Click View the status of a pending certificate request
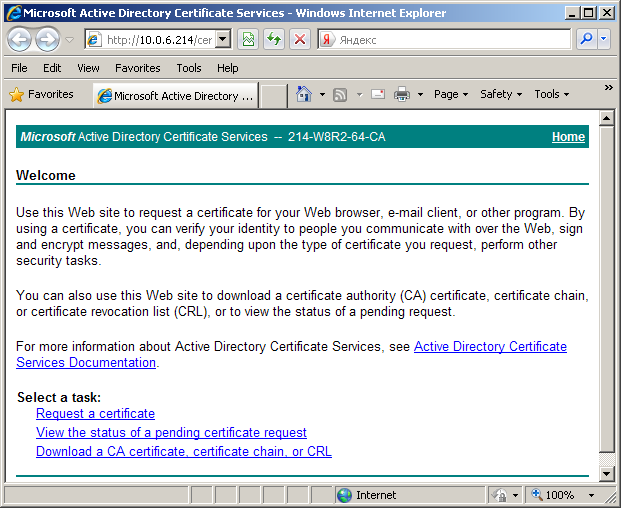 (x=171, y=432)
